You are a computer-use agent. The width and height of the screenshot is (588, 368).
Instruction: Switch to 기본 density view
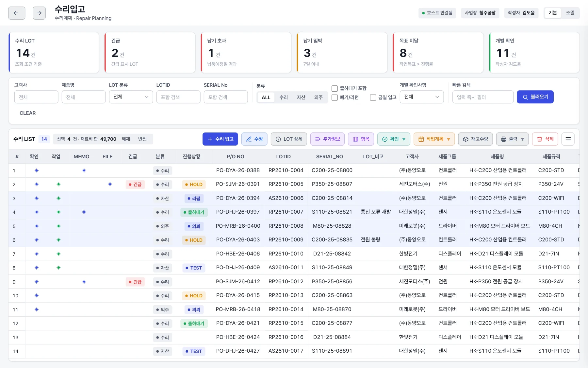pyautogui.click(x=553, y=13)
